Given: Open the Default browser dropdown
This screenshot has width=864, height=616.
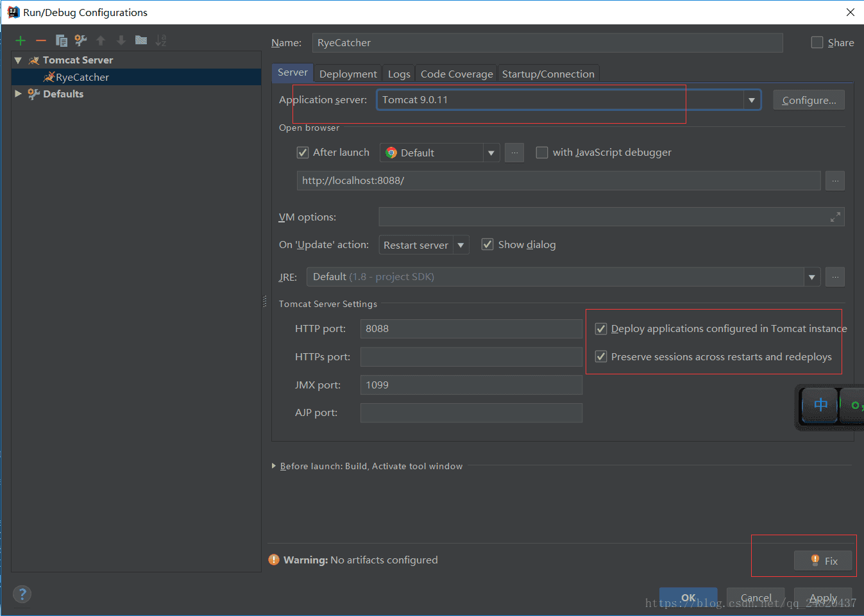Looking at the screenshot, I should point(491,153).
